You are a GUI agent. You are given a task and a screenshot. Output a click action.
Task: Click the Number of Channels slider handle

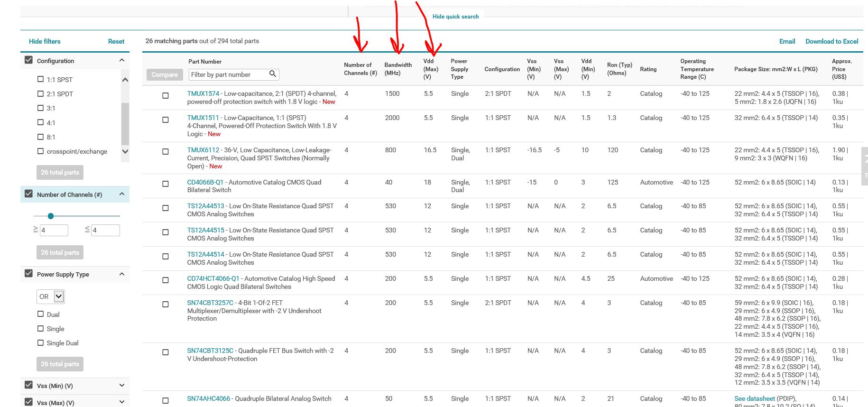coord(51,216)
